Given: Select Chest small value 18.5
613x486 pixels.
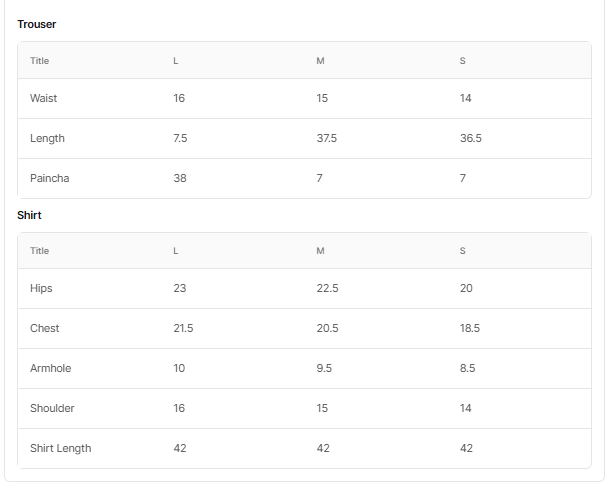Looking at the screenshot, I should 470,328.
